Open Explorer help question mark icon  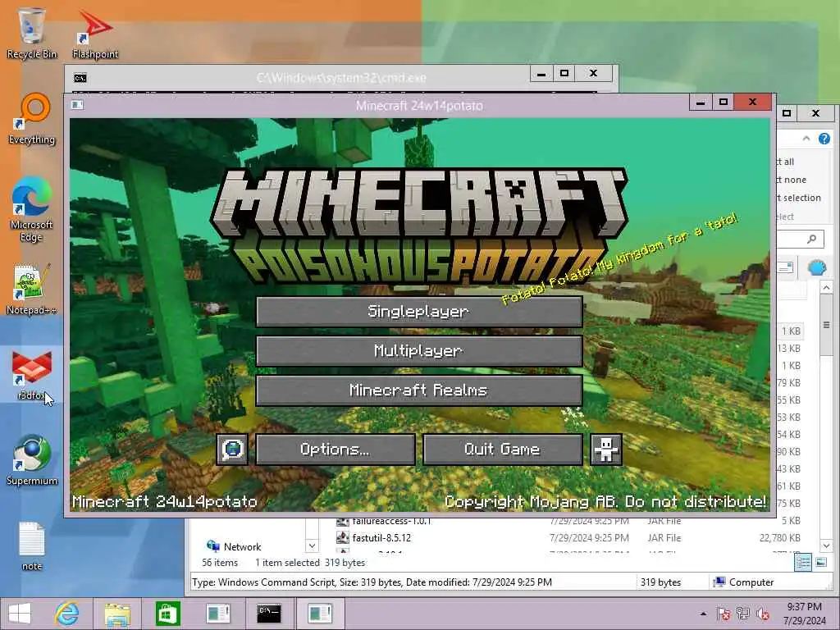tap(824, 139)
